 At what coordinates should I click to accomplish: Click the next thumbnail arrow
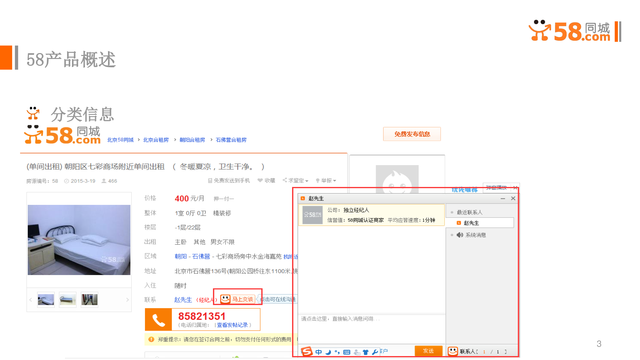tap(127, 300)
